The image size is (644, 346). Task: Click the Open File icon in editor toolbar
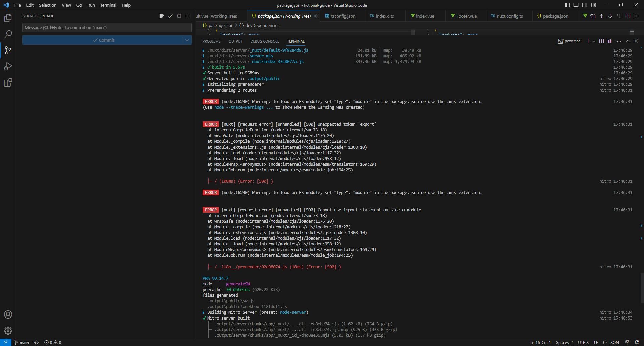point(593,16)
